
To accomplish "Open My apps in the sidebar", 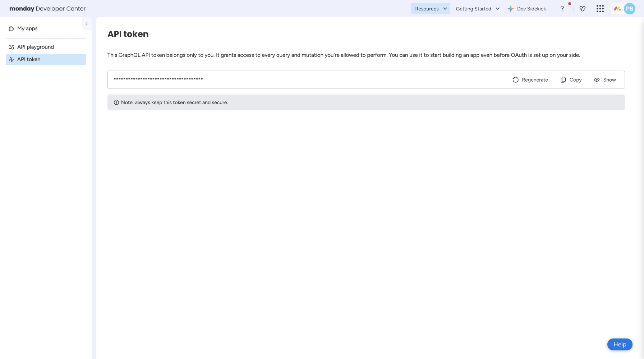I will tap(27, 28).
